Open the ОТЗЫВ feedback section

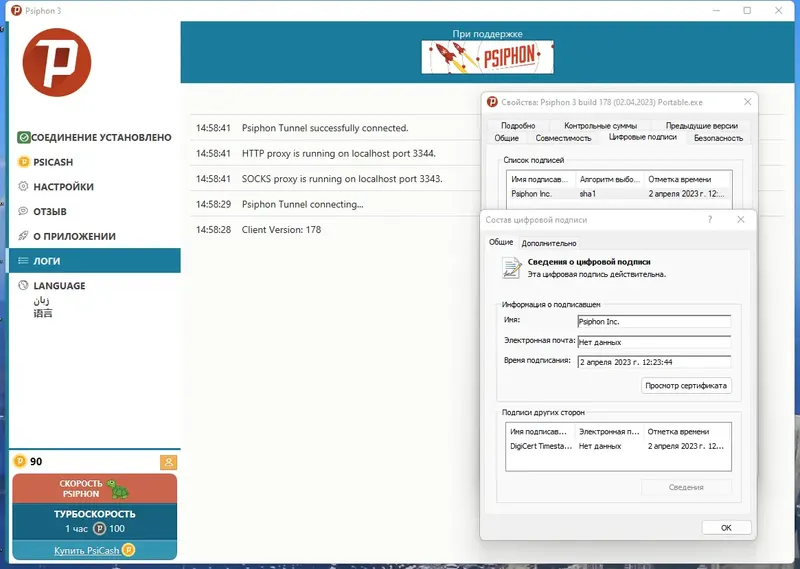[94, 211]
